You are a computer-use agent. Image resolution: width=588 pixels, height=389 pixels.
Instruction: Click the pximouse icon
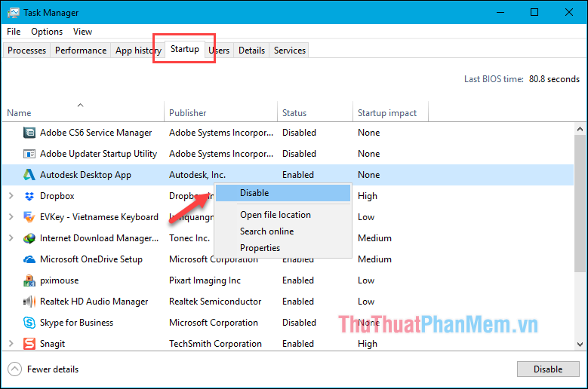(29, 280)
